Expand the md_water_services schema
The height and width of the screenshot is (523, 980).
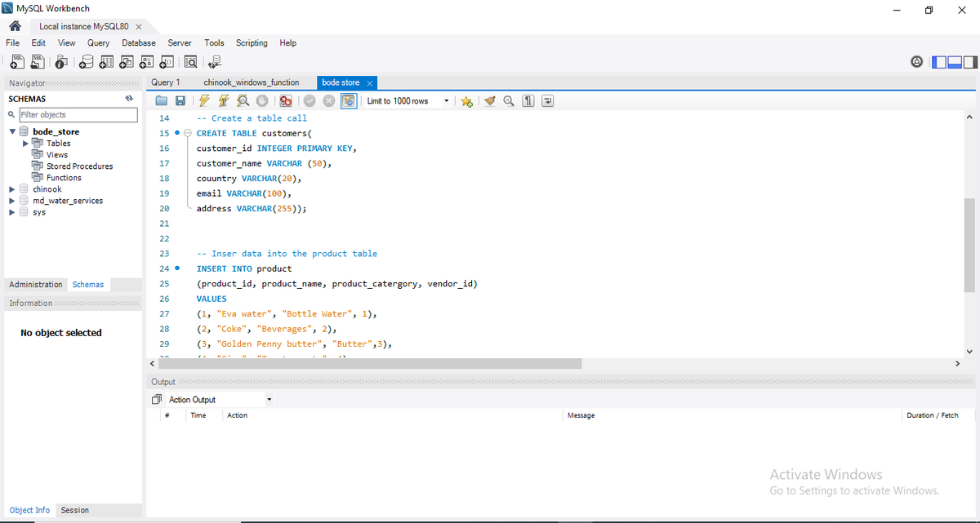(x=12, y=201)
